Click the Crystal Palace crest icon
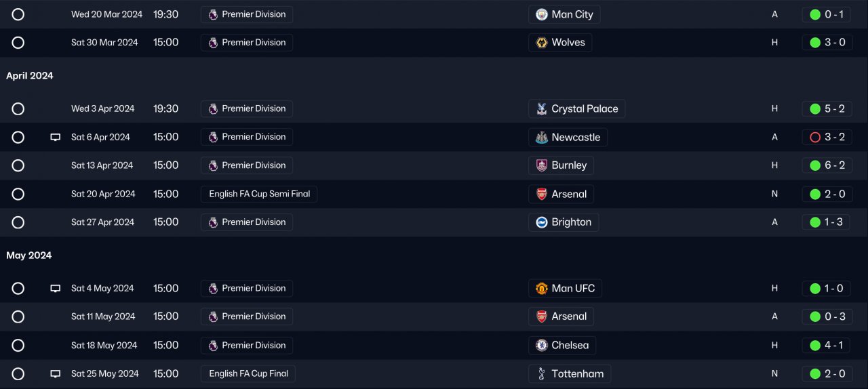The height and width of the screenshot is (389, 868). coord(541,109)
